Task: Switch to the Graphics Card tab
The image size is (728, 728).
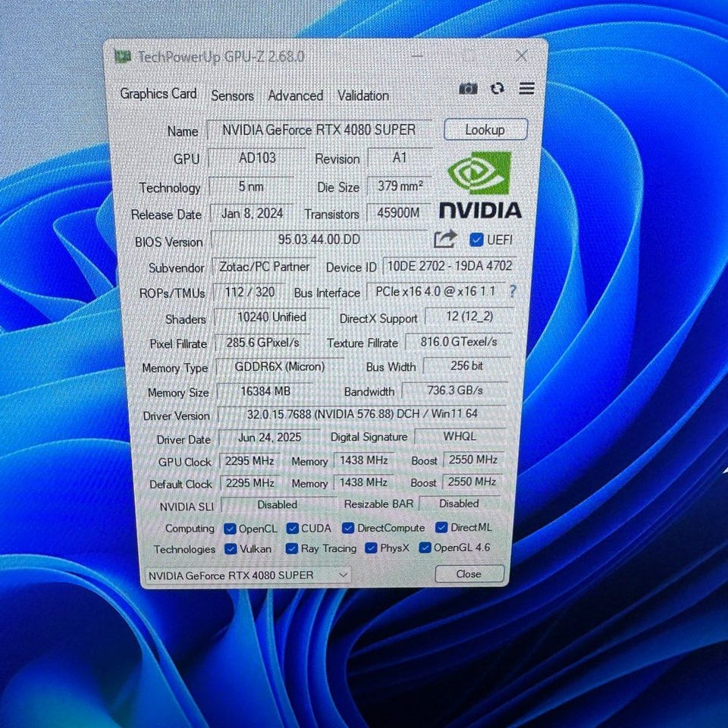Action: pyautogui.click(x=158, y=94)
